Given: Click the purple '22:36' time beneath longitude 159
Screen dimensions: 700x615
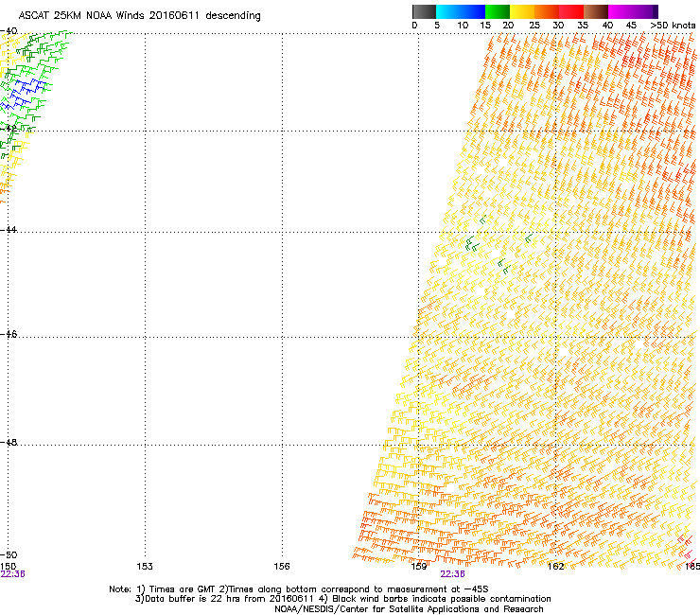Looking at the screenshot, I should click(453, 574).
